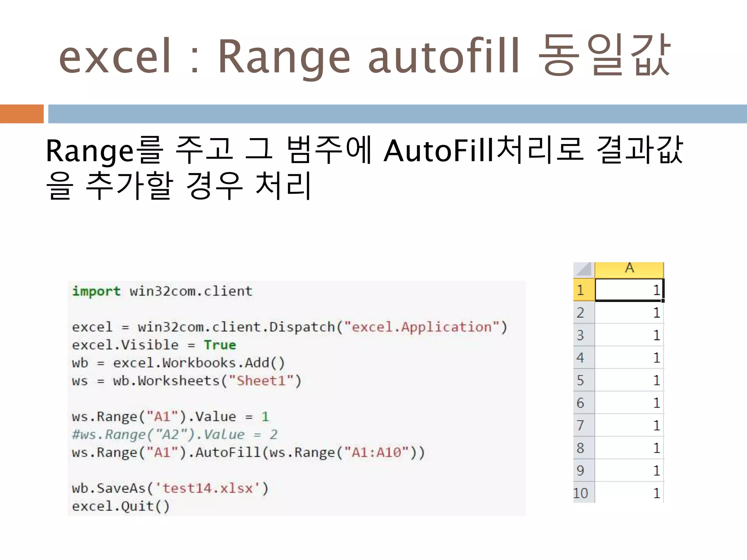Click the wb.SaveAs('test14.xlsx') line
Screen dimensions: 747x560
point(170,488)
